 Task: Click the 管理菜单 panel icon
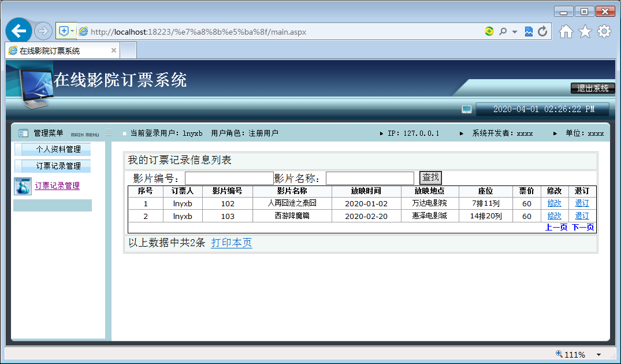23,133
